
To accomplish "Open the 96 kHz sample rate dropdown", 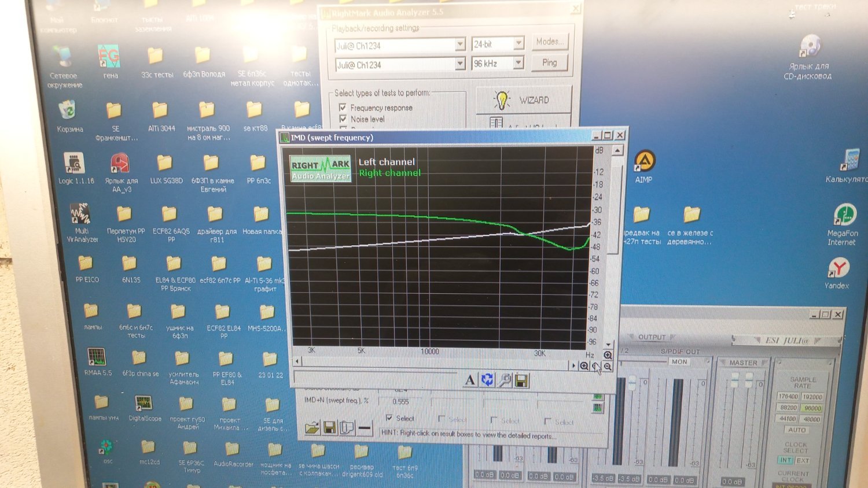I will 518,63.
